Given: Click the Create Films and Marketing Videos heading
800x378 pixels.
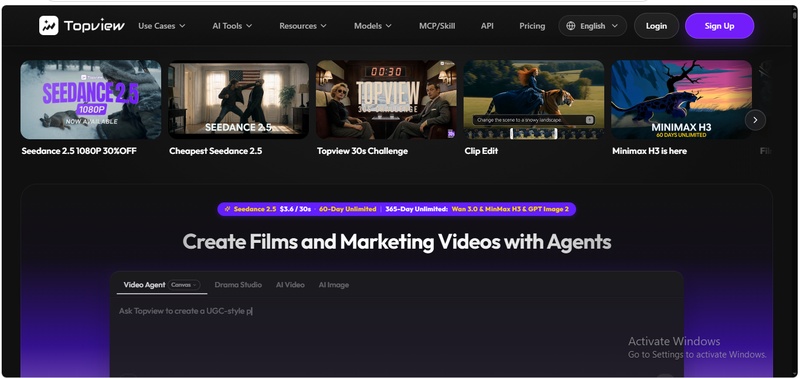Looking at the screenshot, I should tap(397, 242).
